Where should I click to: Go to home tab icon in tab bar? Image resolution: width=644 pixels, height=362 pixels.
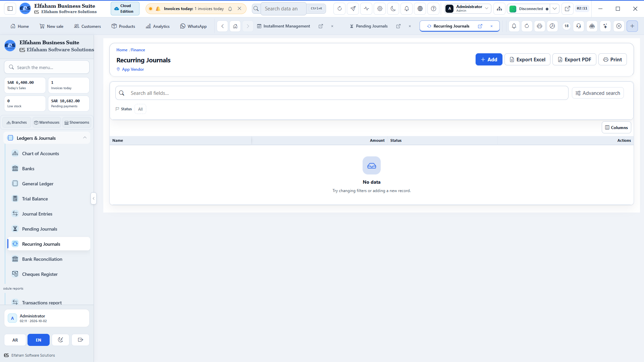point(235,26)
